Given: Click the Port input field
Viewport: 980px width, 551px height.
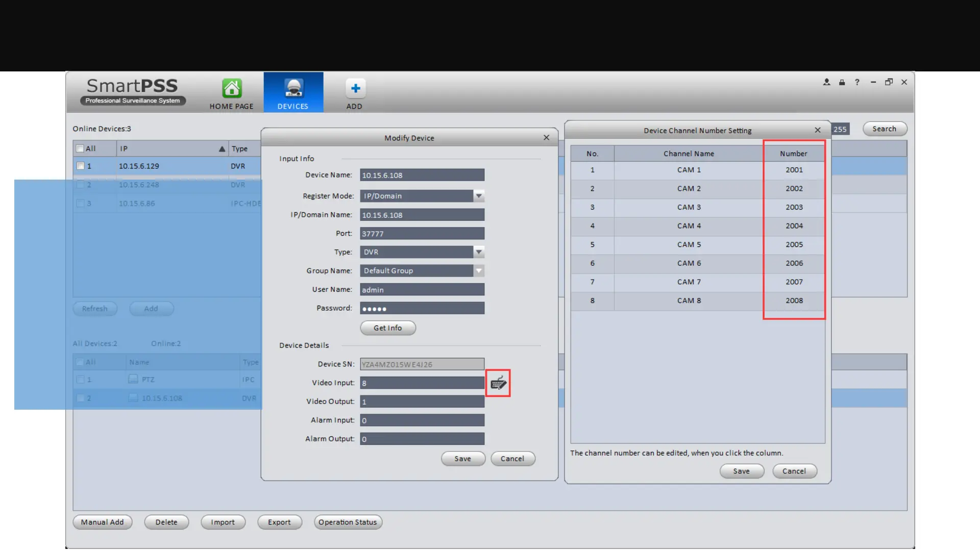Looking at the screenshot, I should tap(422, 234).
